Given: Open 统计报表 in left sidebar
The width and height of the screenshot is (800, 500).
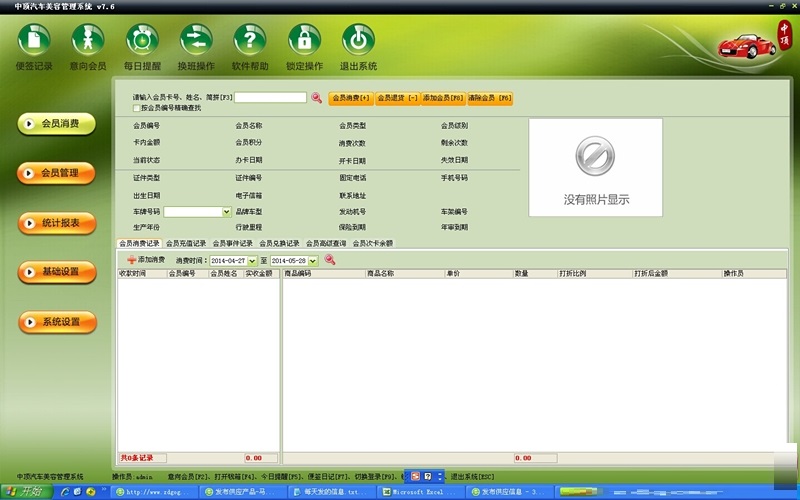Looking at the screenshot, I should point(57,223).
